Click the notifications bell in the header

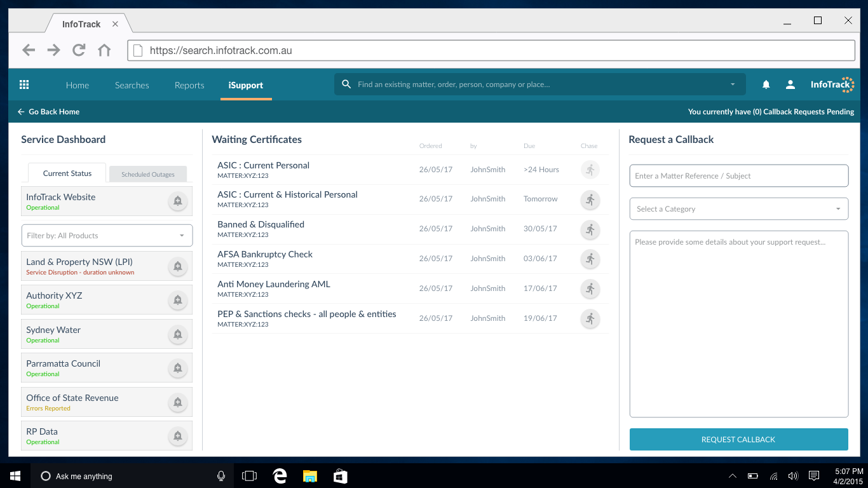[x=766, y=85]
